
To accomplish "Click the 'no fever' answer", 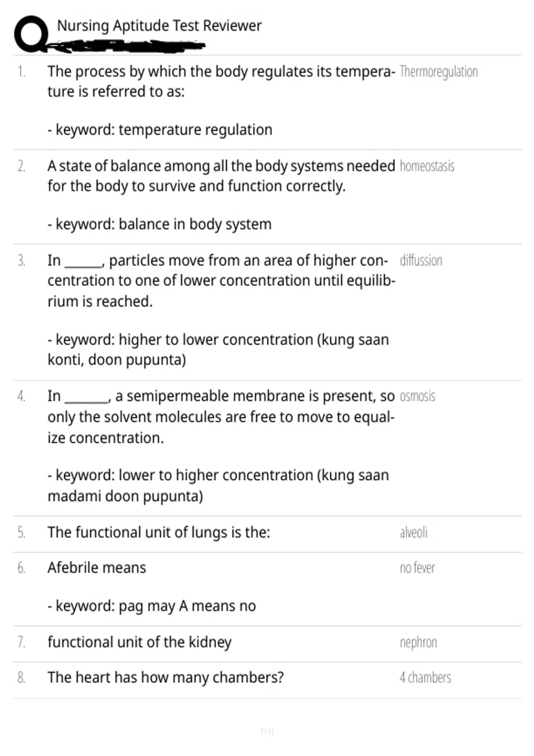I will (417, 568).
